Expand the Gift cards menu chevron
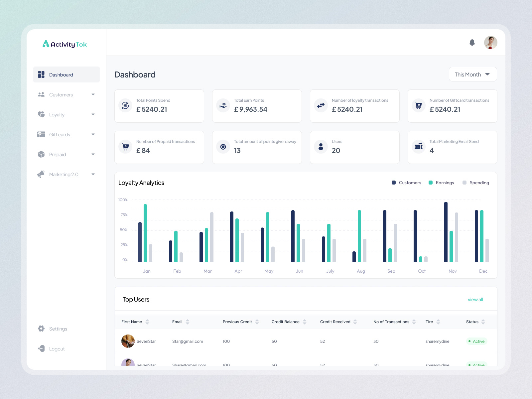The image size is (532, 399). point(93,134)
